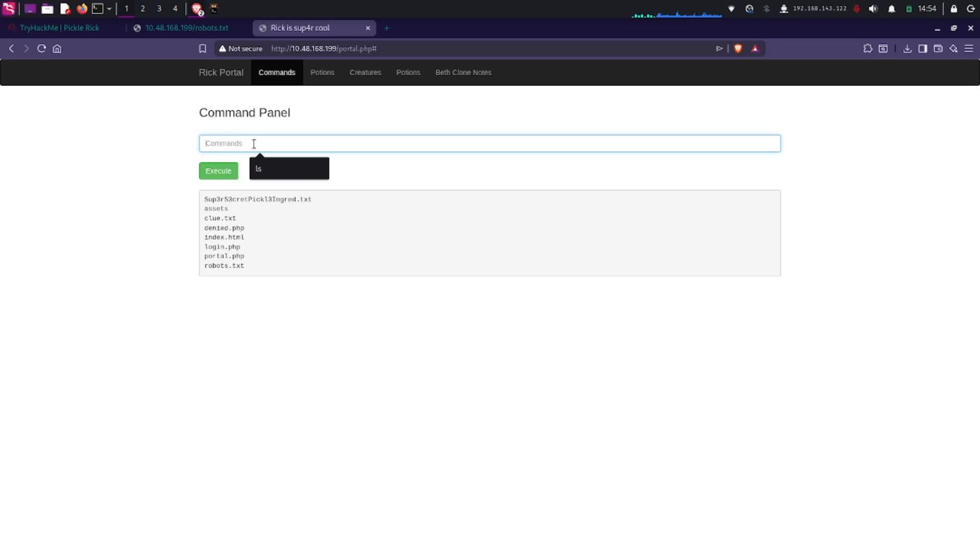980x551 pixels.
Task: Go back with the browser back arrow
Action: tap(11, 48)
